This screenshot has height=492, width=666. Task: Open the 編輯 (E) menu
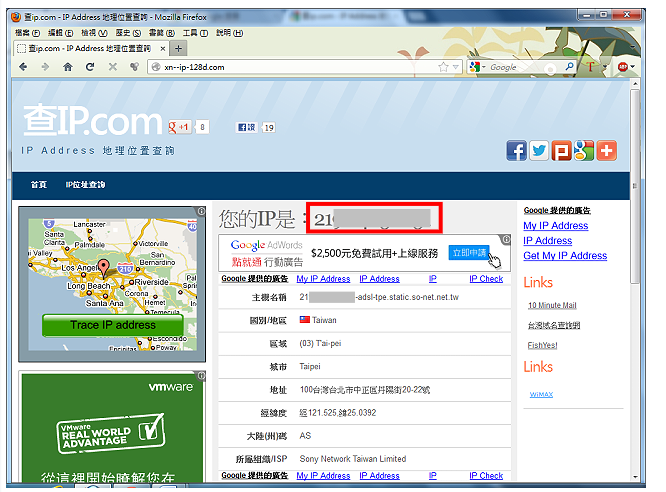pyautogui.click(x=60, y=33)
